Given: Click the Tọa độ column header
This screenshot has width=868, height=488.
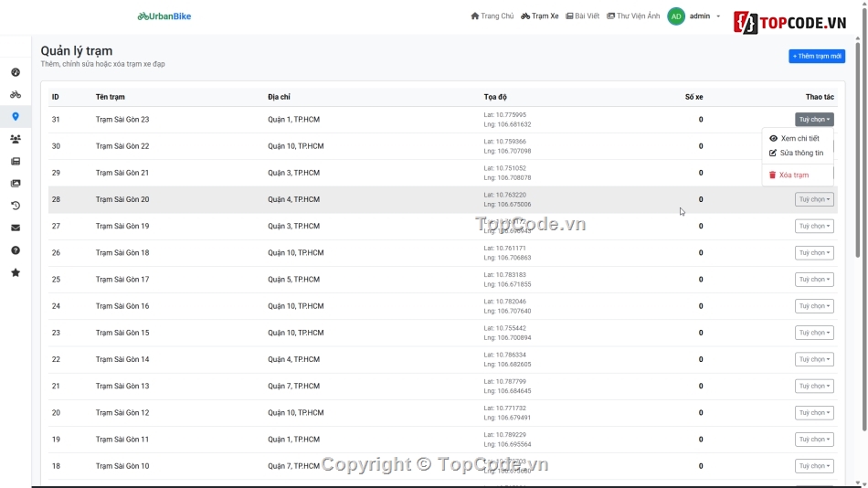Looking at the screenshot, I should [x=495, y=97].
